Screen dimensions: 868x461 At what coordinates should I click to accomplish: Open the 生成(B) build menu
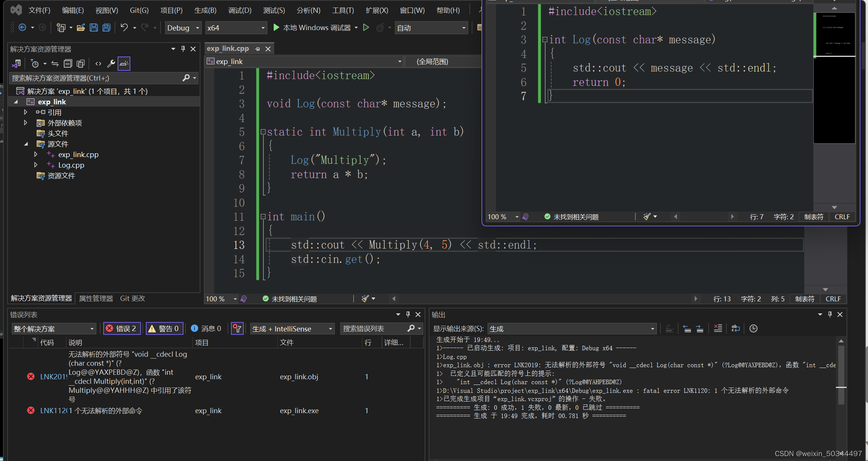[205, 10]
